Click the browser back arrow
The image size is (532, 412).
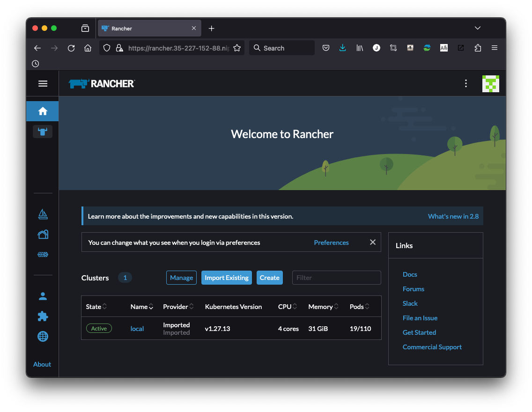(37, 48)
